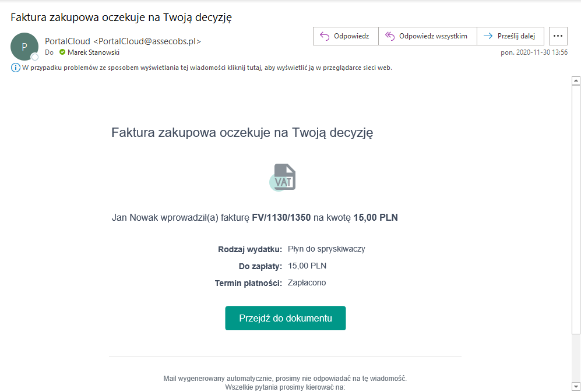The image size is (581, 392).
Task: Click the Zapłacono payment term value
Action: pyautogui.click(x=307, y=283)
